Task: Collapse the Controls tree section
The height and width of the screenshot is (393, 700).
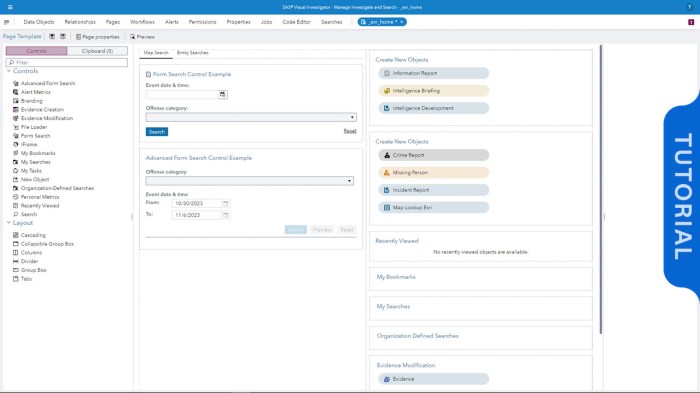Action: pos(8,71)
